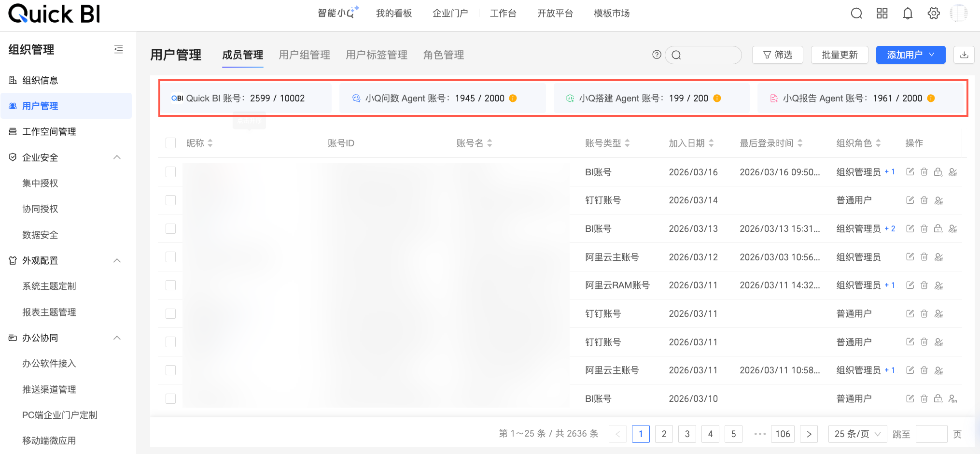Image resolution: width=980 pixels, height=454 pixels.
Task: Delete the BI账号 user joined 2026/03/13
Action: (924, 228)
